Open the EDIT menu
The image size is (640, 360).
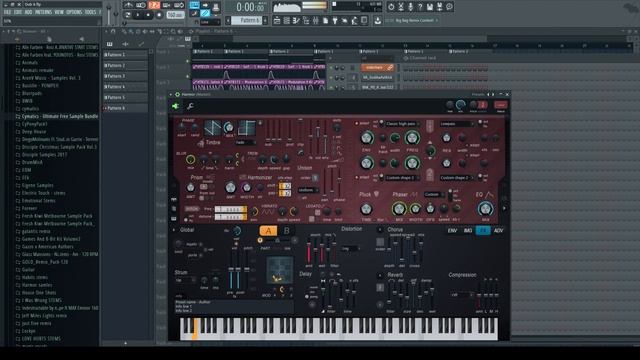(18, 12)
